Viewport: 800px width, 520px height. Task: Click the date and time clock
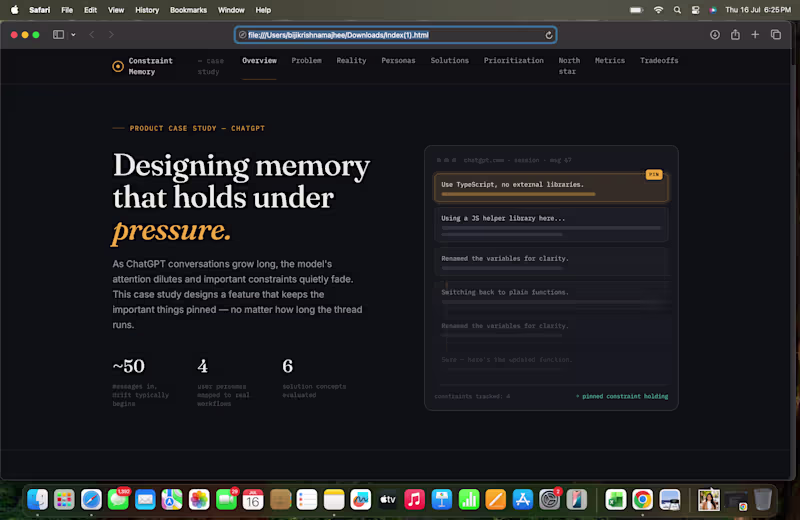758,10
